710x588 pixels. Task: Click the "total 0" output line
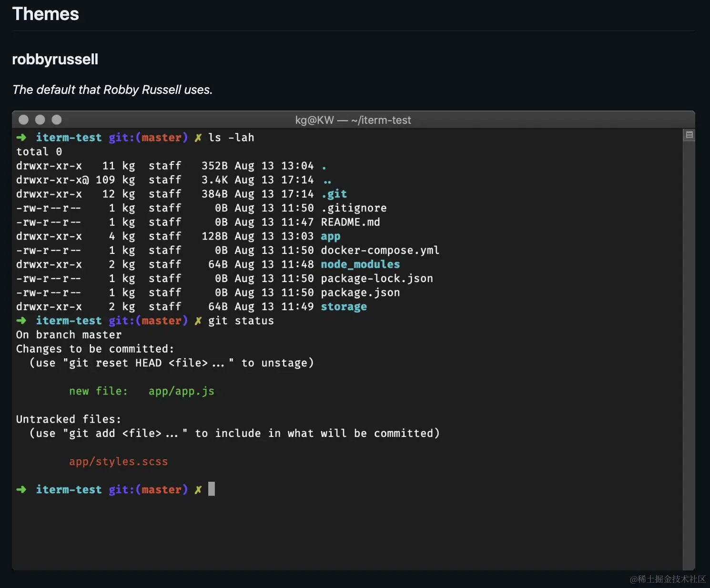[39, 152]
